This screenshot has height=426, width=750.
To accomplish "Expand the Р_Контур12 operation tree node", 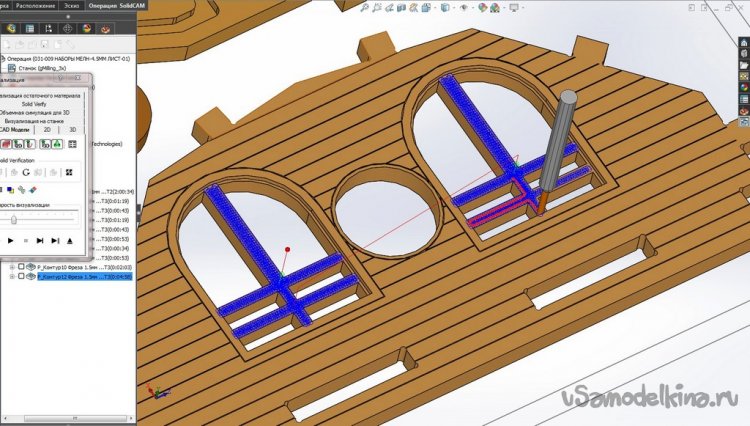I will click(10, 277).
